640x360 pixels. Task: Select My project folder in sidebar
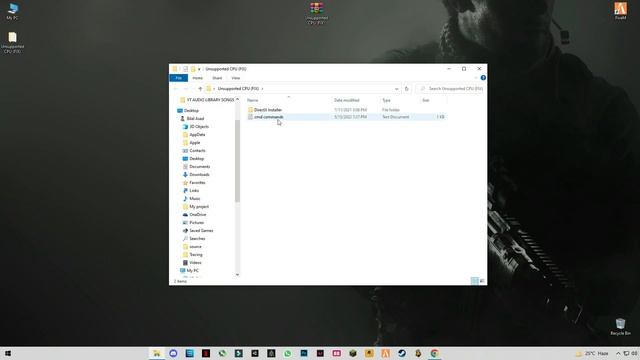pos(196,207)
